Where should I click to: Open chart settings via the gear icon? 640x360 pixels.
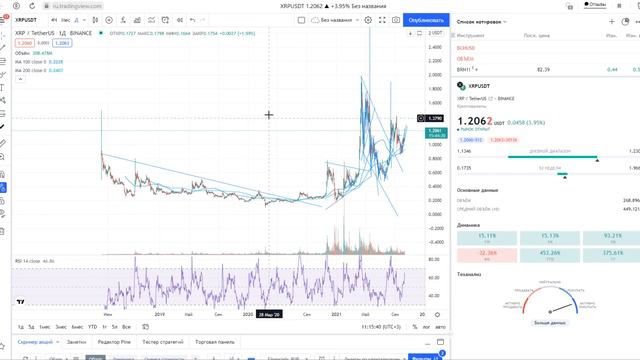[x=368, y=20]
